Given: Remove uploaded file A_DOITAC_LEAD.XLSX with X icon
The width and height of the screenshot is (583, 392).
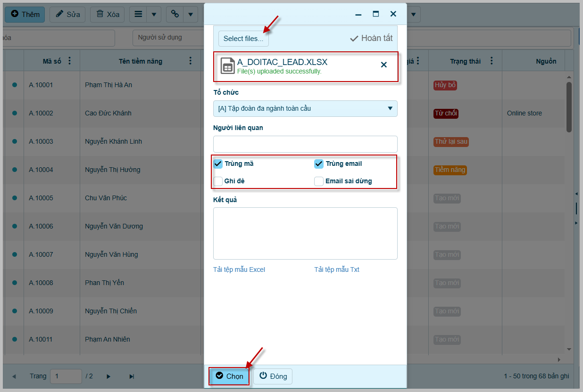Looking at the screenshot, I should [383, 65].
